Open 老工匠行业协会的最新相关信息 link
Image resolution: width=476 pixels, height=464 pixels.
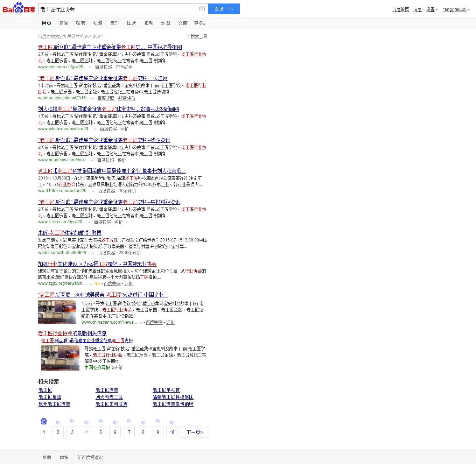72,333
